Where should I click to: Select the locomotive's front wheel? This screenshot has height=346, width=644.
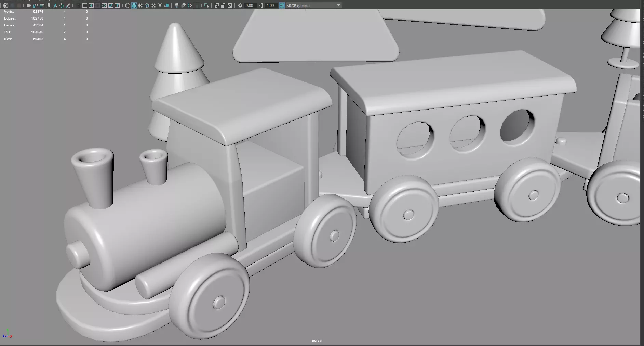point(210,296)
